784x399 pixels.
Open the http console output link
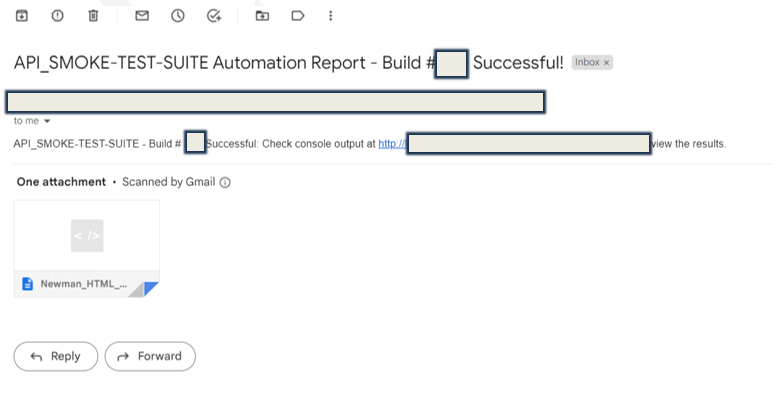point(392,144)
